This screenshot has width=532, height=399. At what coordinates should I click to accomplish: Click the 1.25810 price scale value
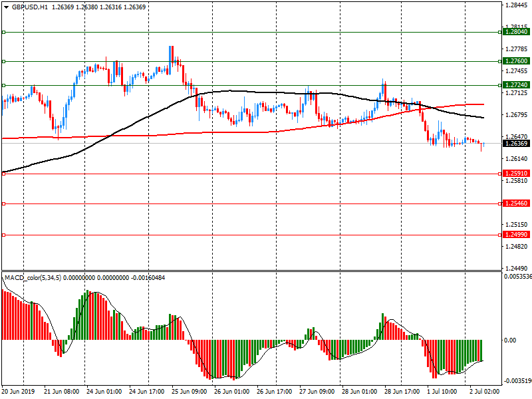517,181
